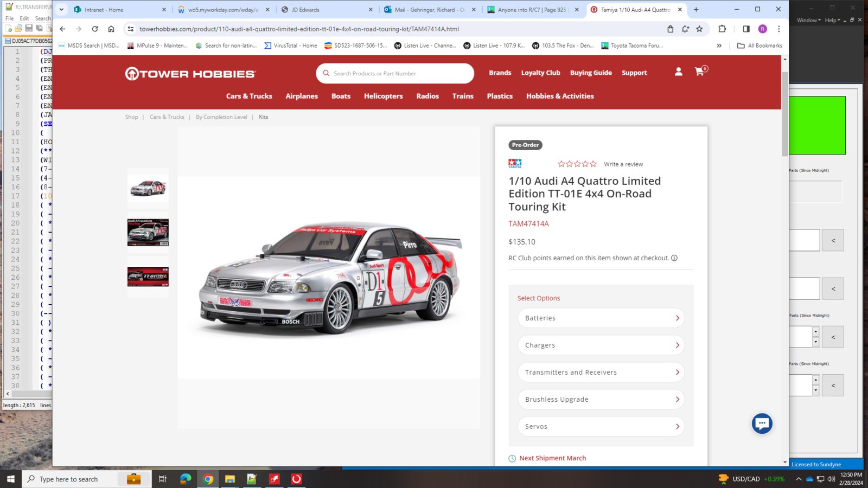Open the browser extensions puzzle icon
The image size is (868, 488).
(x=722, y=29)
